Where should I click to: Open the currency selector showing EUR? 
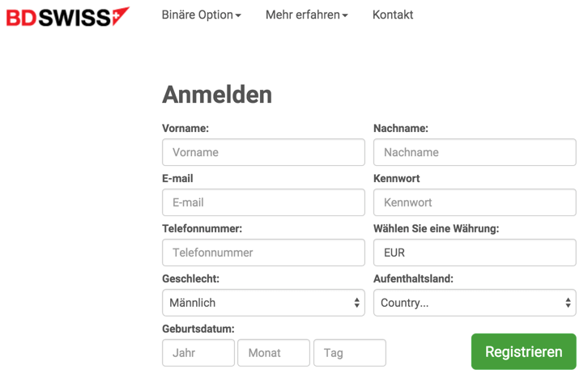tap(475, 253)
